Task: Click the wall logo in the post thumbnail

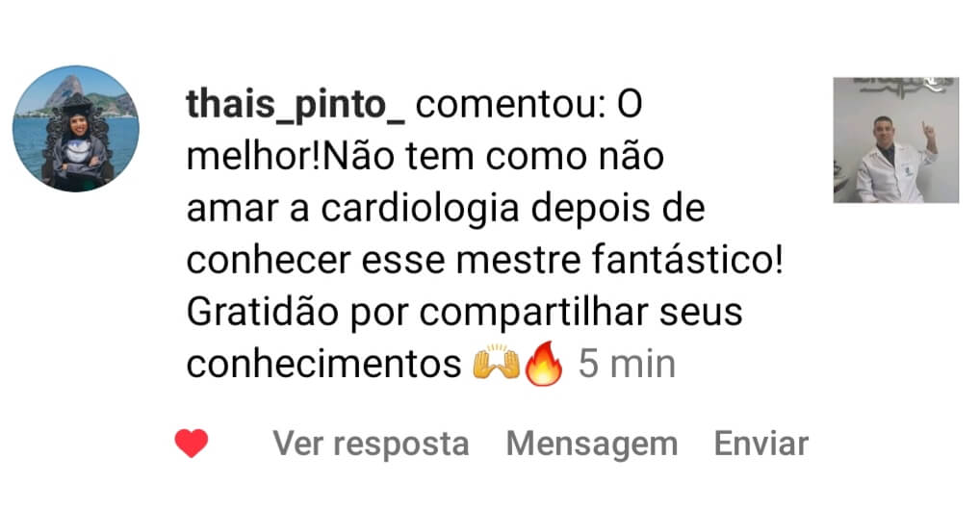Action: pos(904,87)
